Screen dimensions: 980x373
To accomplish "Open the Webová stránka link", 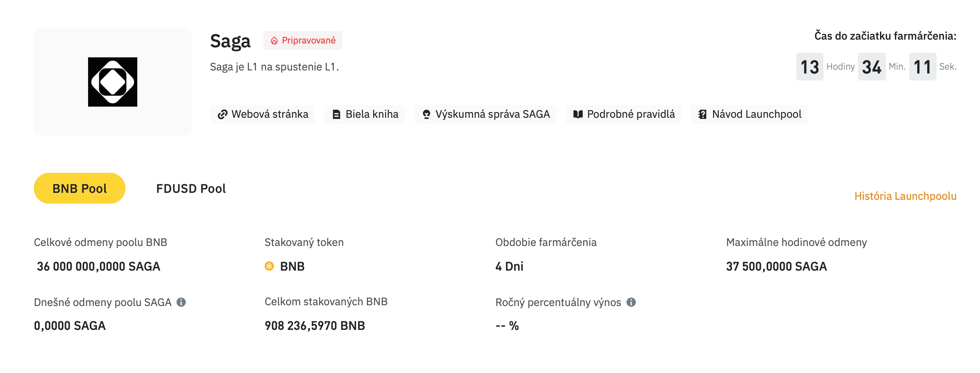I will coord(270,114).
